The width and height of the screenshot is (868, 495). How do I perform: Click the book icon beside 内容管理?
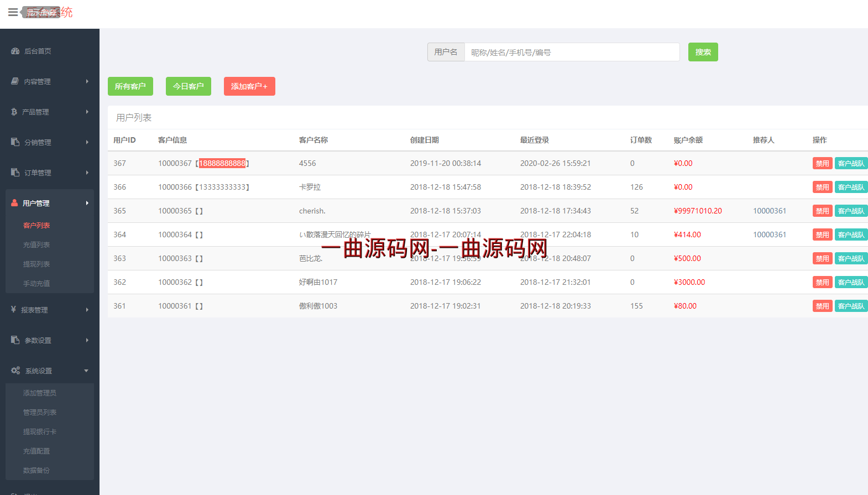point(15,81)
